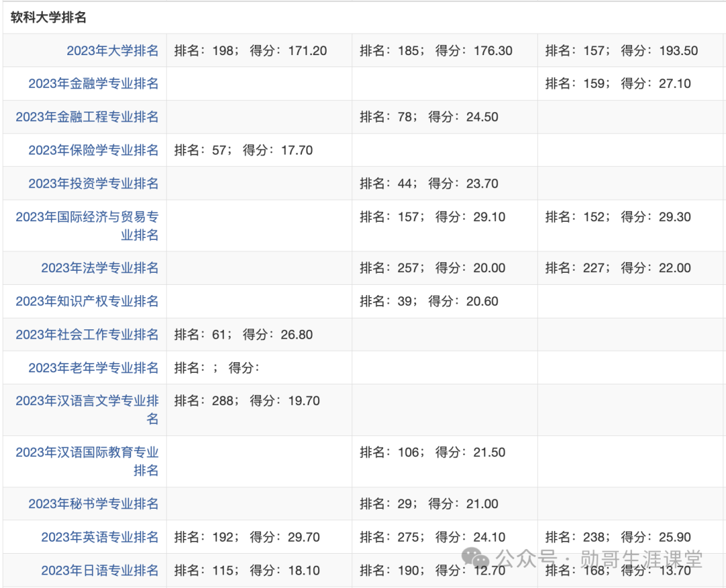Select the cell 排名：39；得分：20.60
726x588 pixels.
tap(444, 302)
